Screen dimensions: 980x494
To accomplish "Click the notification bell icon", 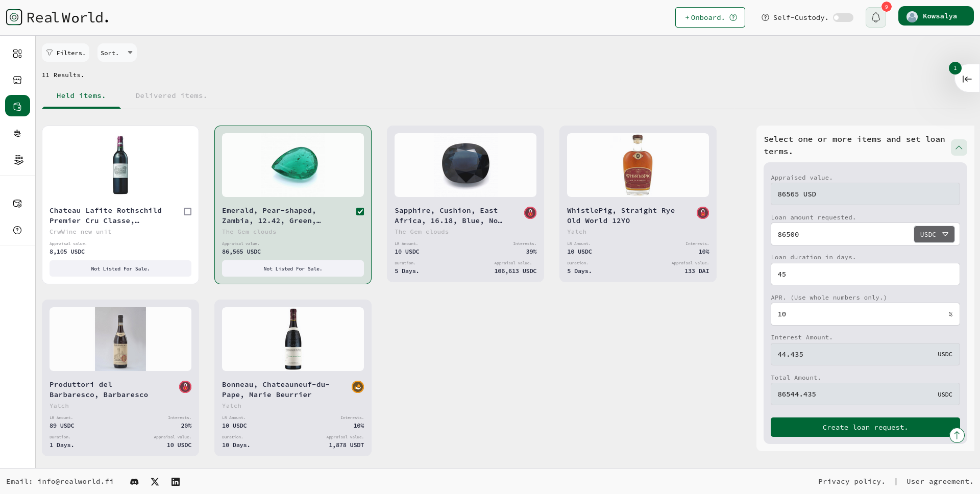I will pos(875,17).
